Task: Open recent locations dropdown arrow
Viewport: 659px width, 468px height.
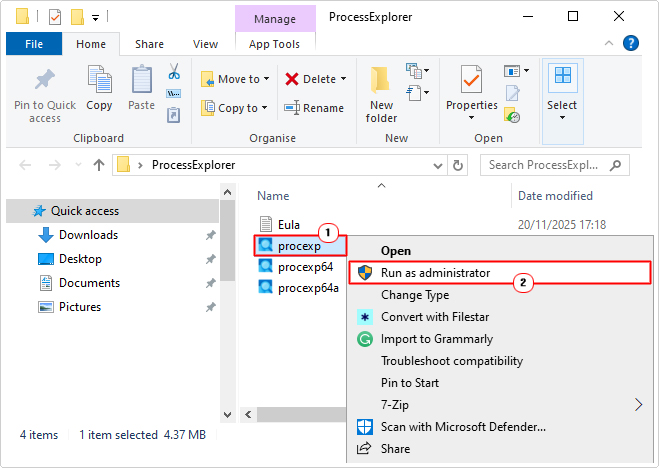Action: (78, 165)
